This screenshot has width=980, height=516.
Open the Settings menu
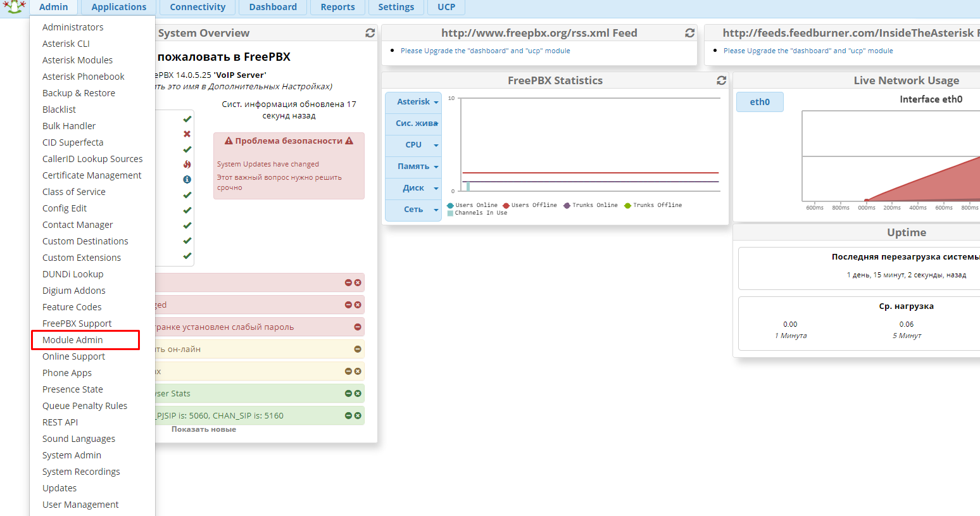tap(396, 7)
